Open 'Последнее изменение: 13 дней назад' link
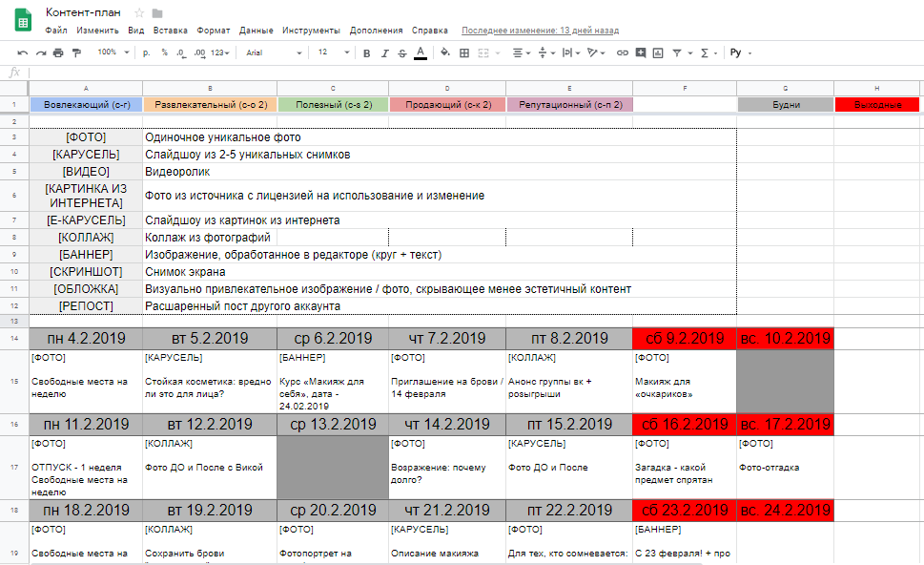Image resolution: width=924 pixels, height=565 pixels. tap(540, 31)
